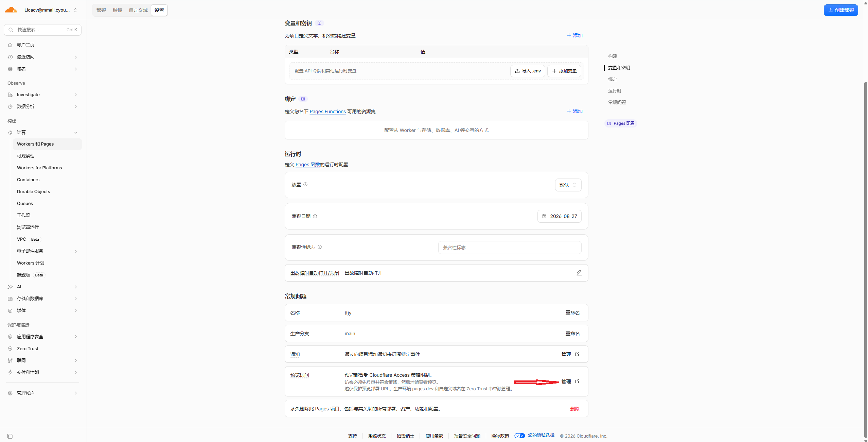This screenshot has height=442, width=868.
Task: Click 添加 in 变量和密钥 section
Action: coord(574,35)
